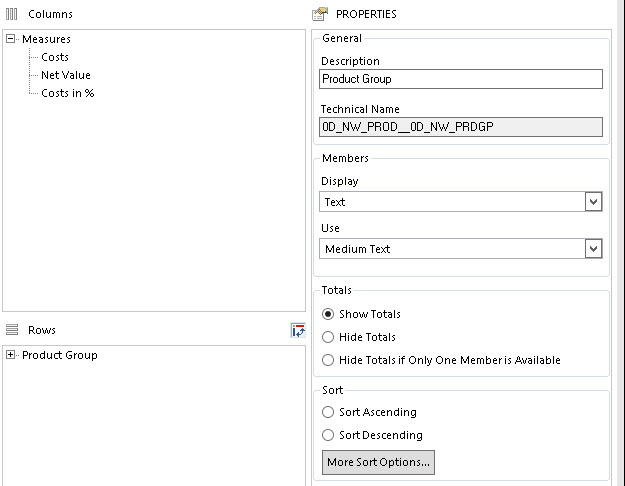Enable Sort Ascending
This screenshot has height=486, width=625.
tap(328, 412)
